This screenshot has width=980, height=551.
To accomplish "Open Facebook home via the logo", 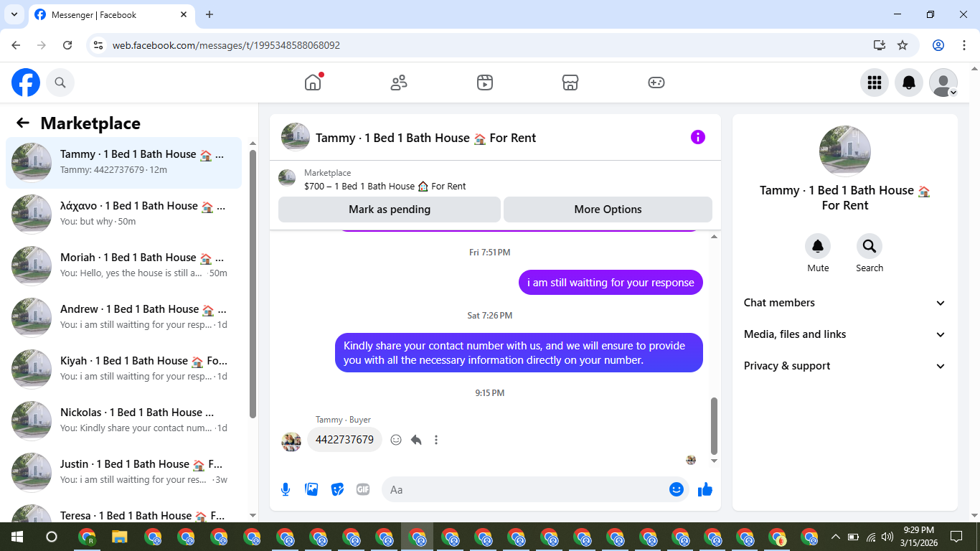I will click(x=26, y=83).
